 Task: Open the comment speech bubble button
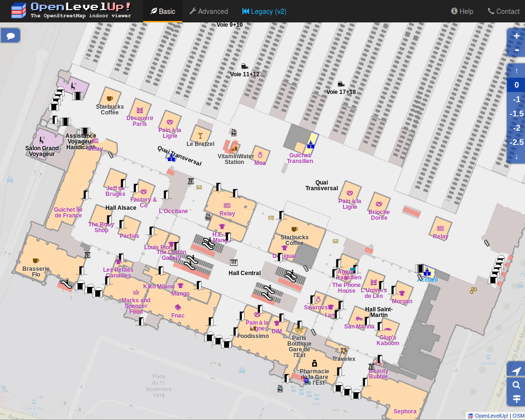pyautogui.click(x=10, y=35)
